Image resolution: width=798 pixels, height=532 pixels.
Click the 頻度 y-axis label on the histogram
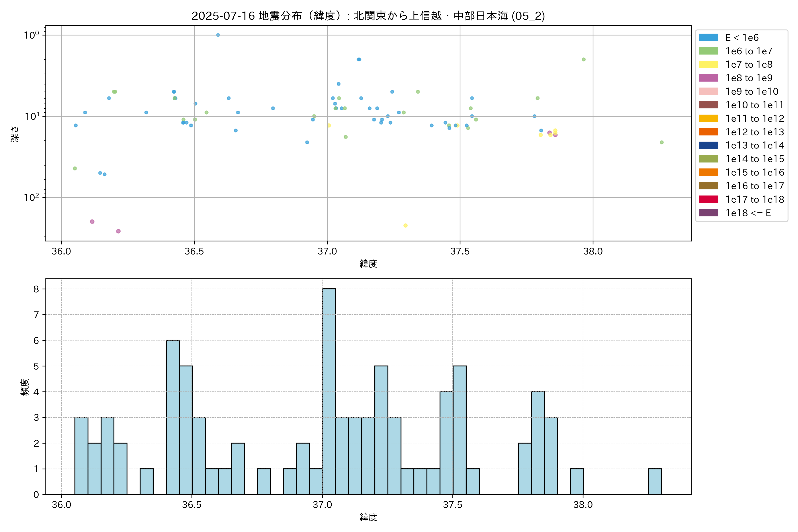click(x=25, y=387)
